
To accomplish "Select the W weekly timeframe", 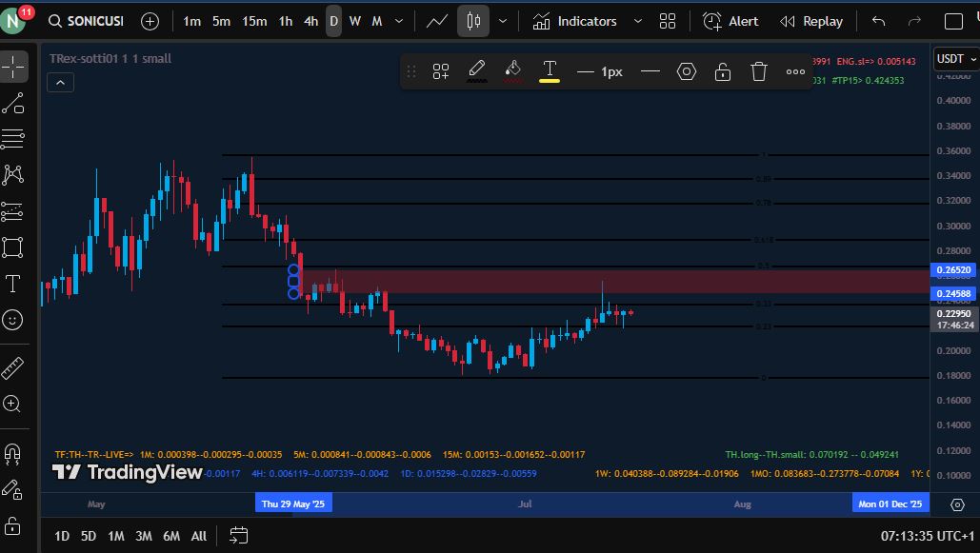I will (x=355, y=21).
